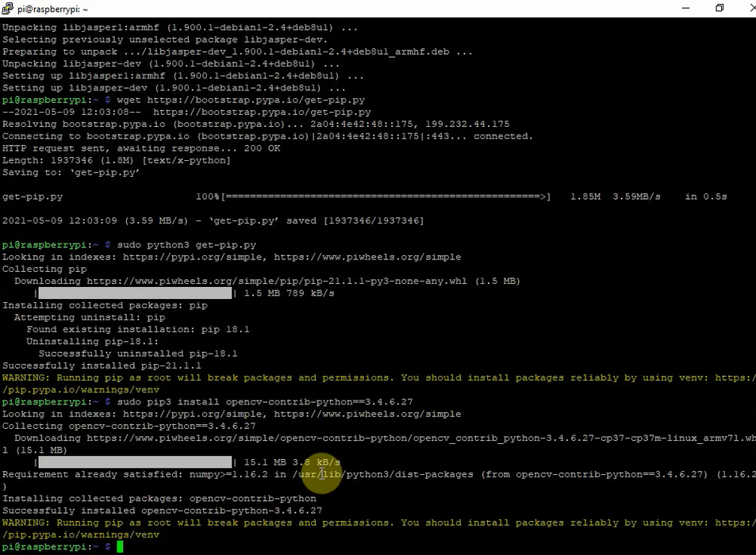The image size is (756, 555).
Task: Click 'Saving to: get-pip.py' line
Action: pos(71,173)
